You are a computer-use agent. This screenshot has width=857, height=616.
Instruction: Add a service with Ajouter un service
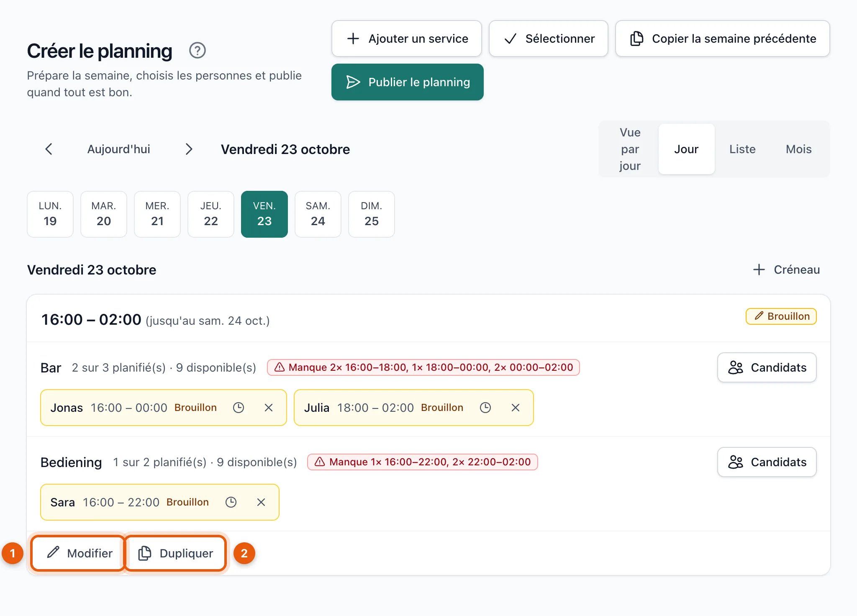click(x=407, y=38)
